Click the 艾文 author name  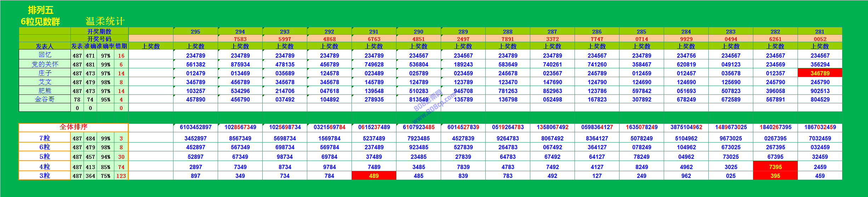45,82
